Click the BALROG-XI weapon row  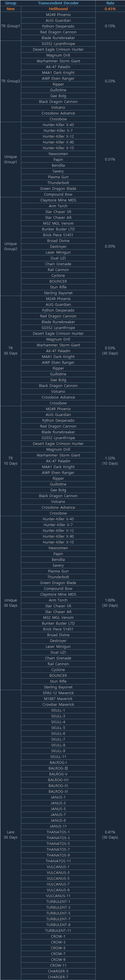[58, 791]
